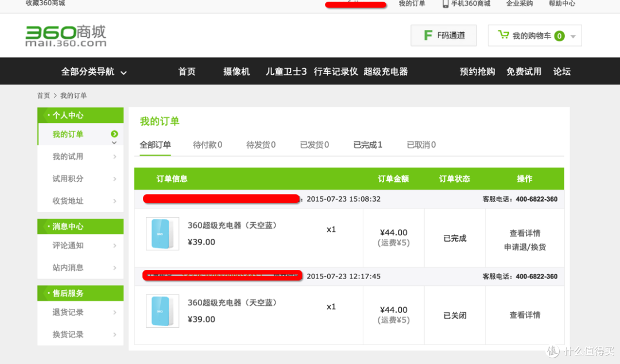Viewport: 620px width, 364px height.
Task: Expand the 站内消息 sidebar chevron
Action: pyautogui.click(x=115, y=268)
